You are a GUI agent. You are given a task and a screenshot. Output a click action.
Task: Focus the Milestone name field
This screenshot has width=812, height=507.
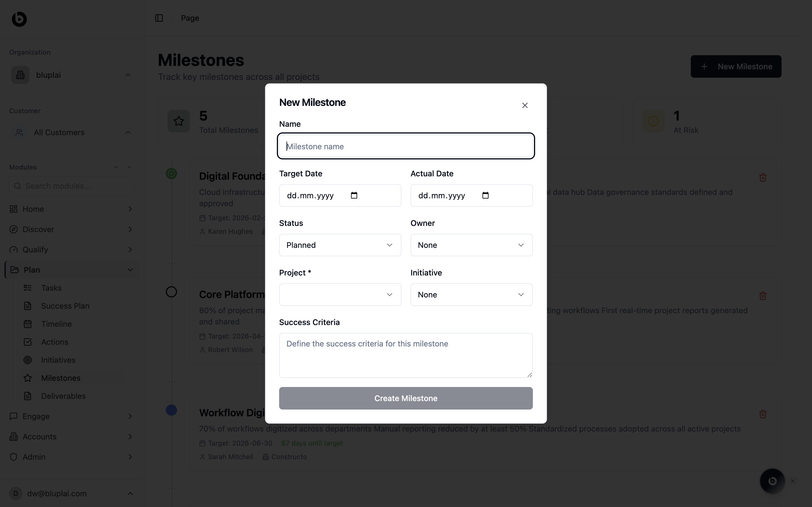click(406, 146)
